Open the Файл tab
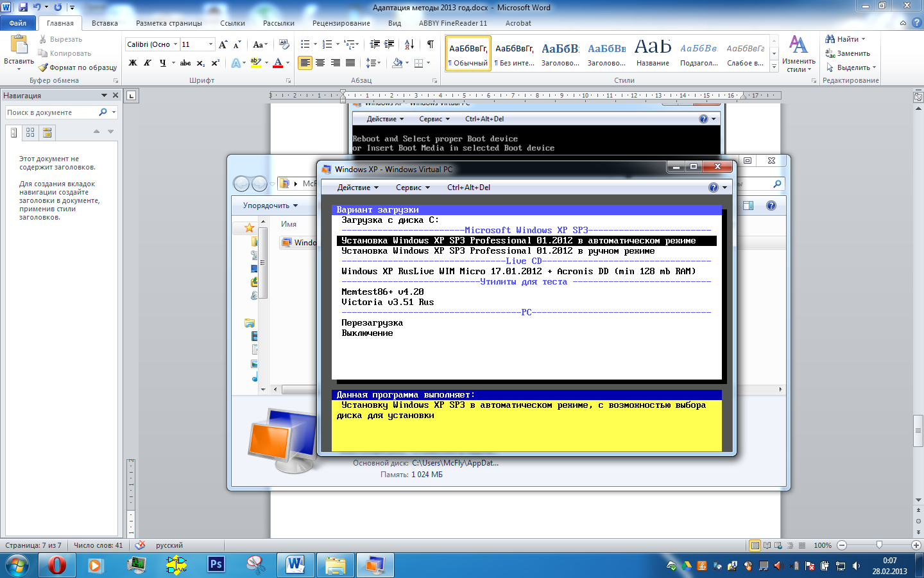Image resolution: width=924 pixels, height=578 pixels. coord(18,23)
